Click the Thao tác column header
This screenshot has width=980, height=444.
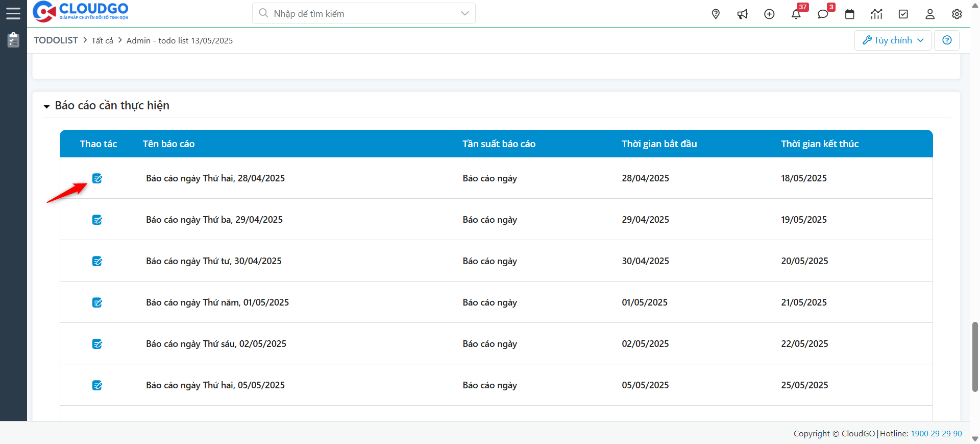pyautogui.click(x=99, y=144)
